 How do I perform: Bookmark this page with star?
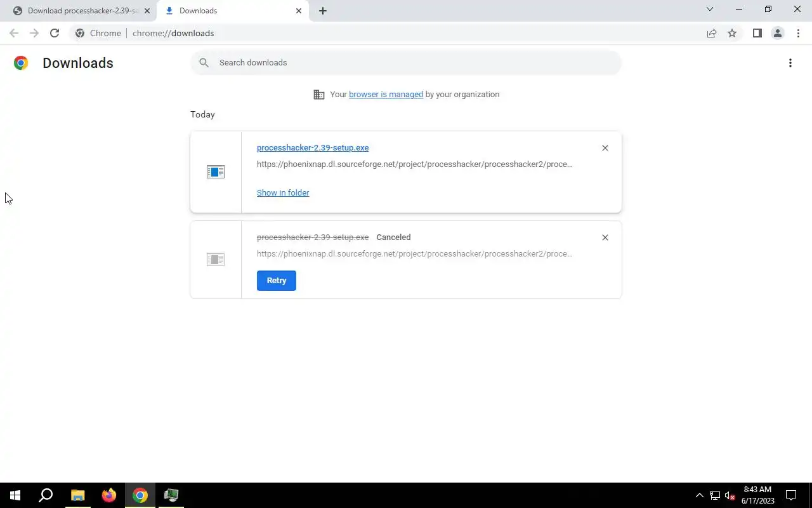coord(732,33)
